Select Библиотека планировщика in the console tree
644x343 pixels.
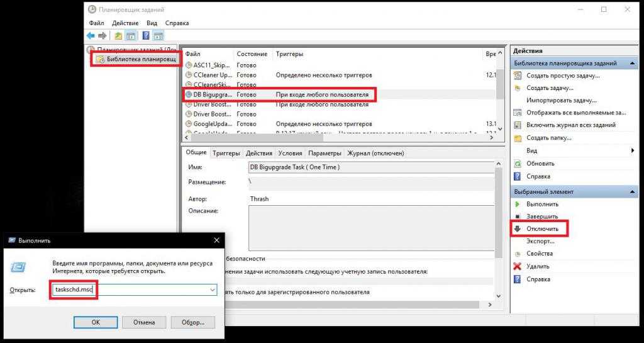(140, 59)
